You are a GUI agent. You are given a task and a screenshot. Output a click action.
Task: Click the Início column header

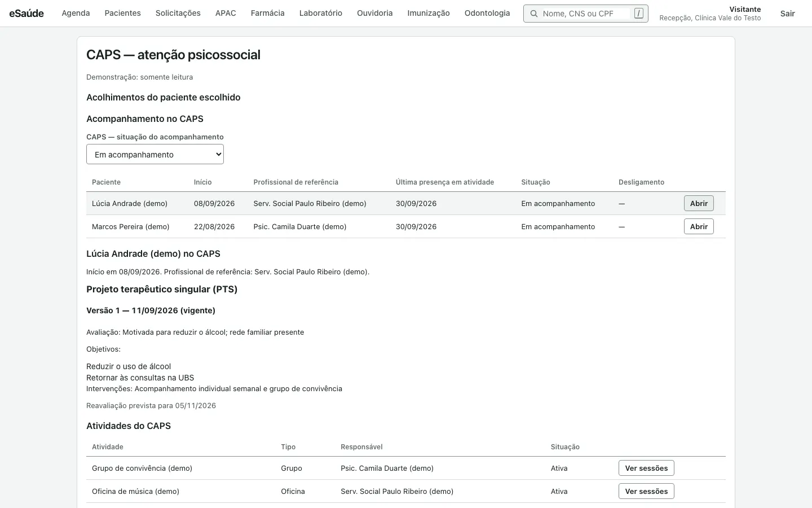(x=203, y=182)
